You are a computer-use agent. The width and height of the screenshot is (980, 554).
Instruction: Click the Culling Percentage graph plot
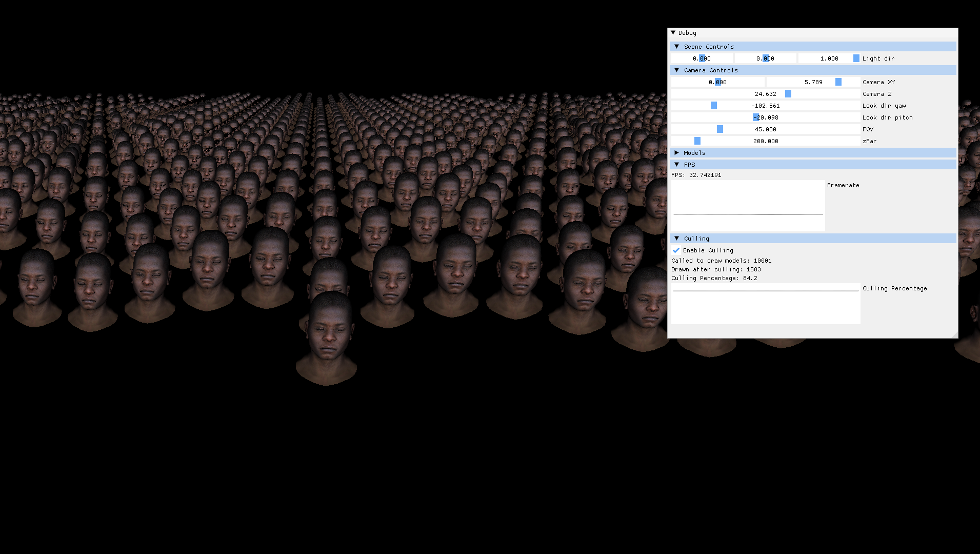(x=766, y=304)
